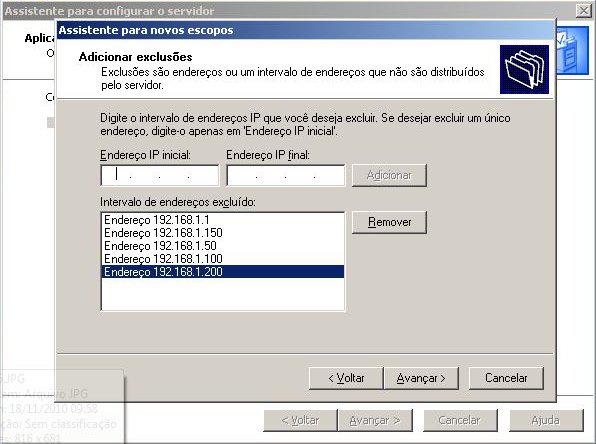This screenshot has width=596, height=444.
Task: Focus the Endereço IP inicial field
Action: click(160, 175)
